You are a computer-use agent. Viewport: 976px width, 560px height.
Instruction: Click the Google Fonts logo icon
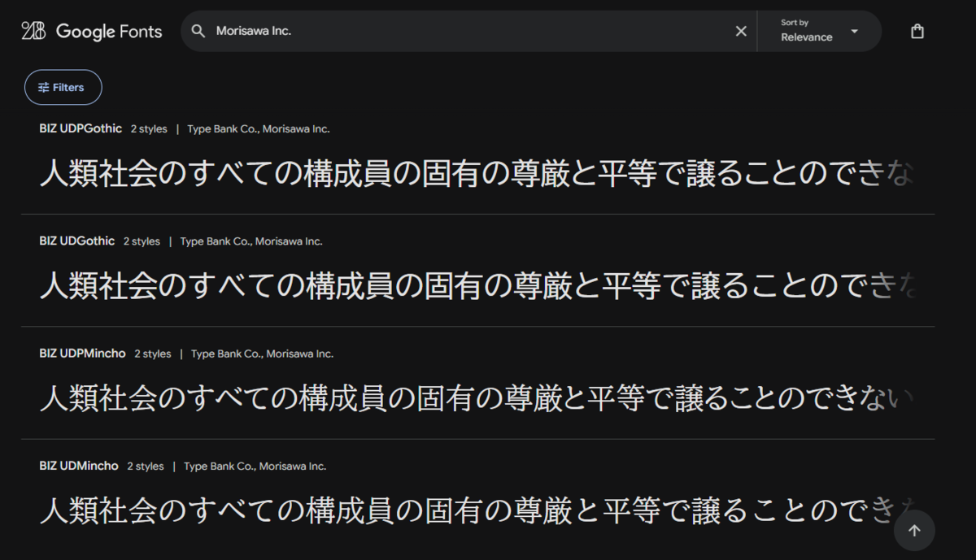(x=33, y=31)
